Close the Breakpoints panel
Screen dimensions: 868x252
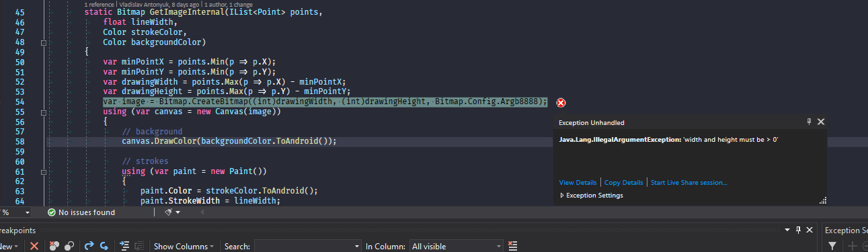point(810,230)
